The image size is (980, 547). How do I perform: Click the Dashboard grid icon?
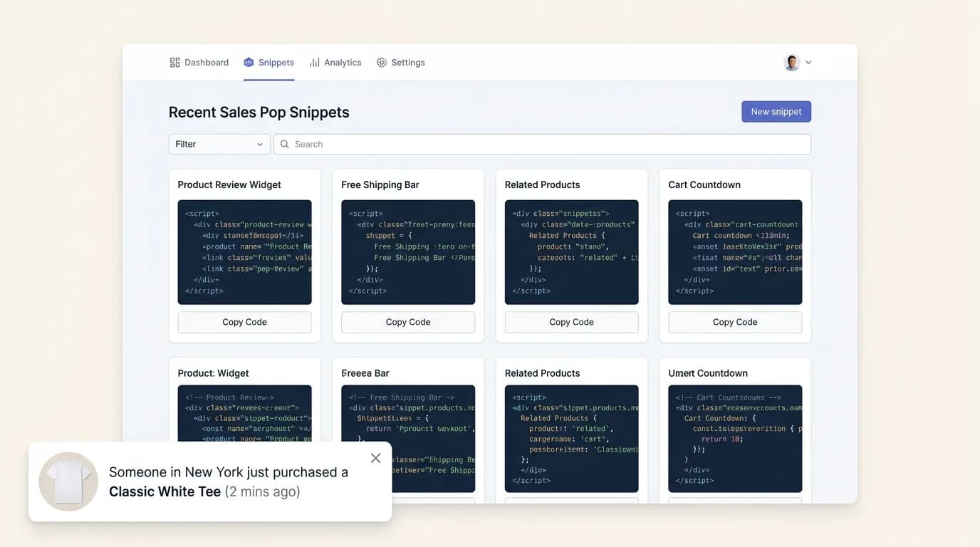[174, 63]
